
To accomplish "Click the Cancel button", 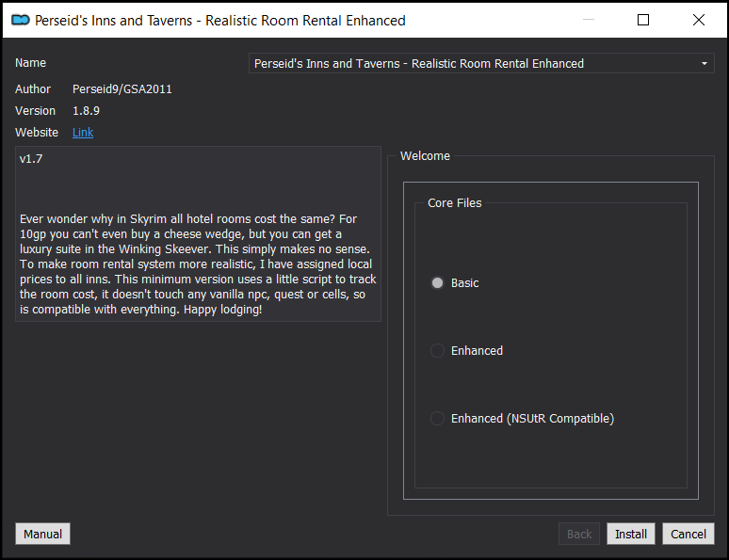I will (x=688, y=534).
